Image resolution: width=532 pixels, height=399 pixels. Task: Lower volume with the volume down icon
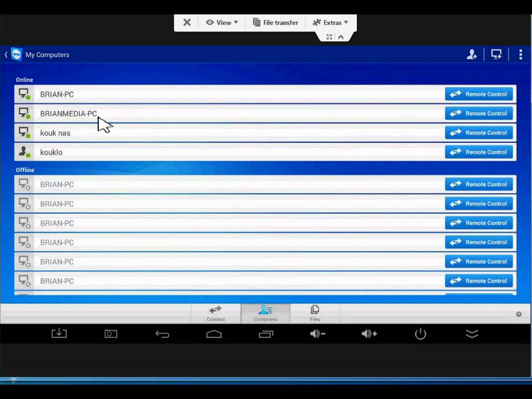[318, 334]
